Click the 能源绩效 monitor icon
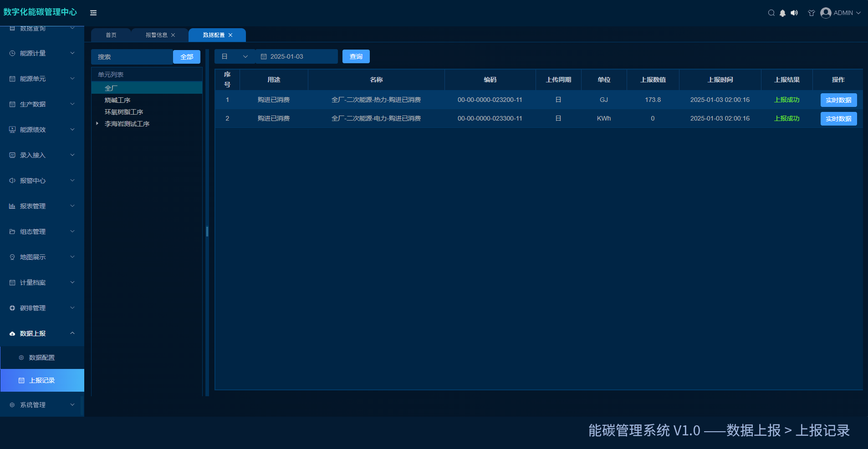Viewport: 868px width, 449px height. click(12, 130)
